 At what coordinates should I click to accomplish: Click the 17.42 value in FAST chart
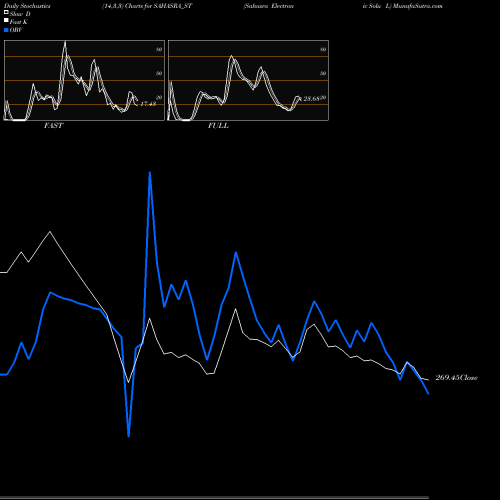[148, 104]
